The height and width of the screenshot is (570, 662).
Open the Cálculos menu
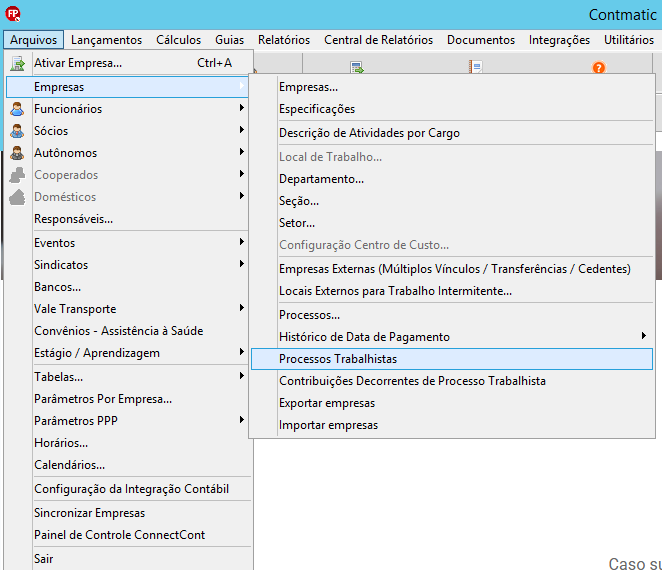pyautogui.click(x=179, y=40)
